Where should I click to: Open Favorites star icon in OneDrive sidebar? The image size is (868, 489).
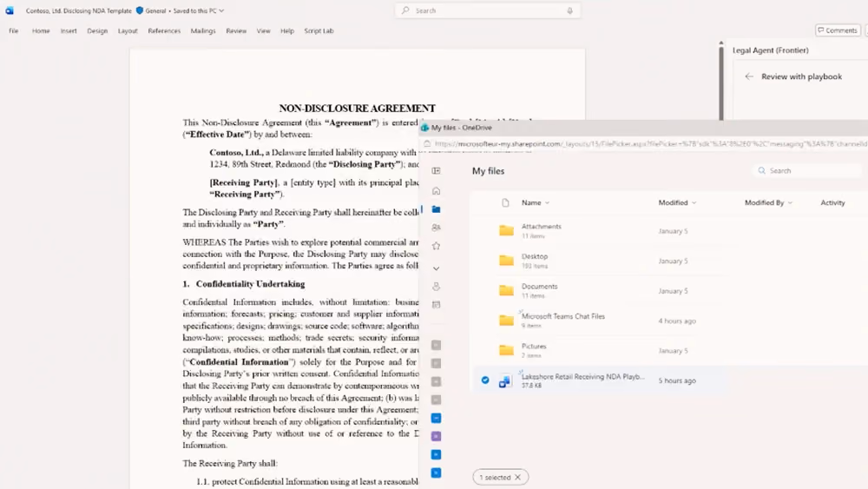[437, 246]
